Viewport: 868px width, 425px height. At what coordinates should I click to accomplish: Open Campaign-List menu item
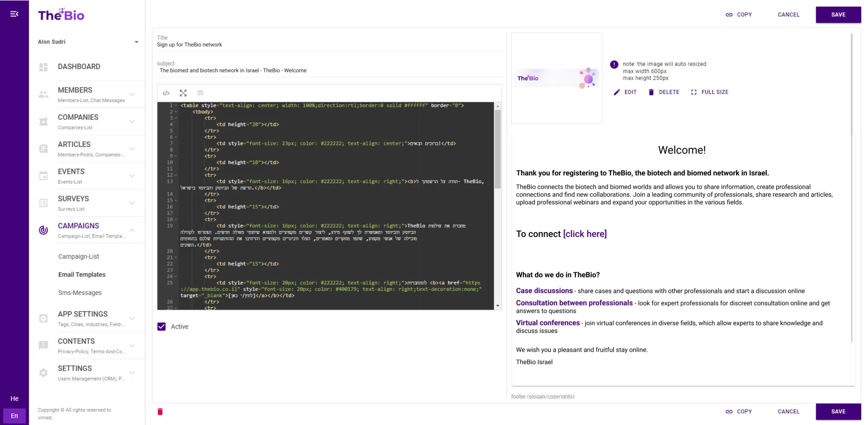tap(79, 257)
